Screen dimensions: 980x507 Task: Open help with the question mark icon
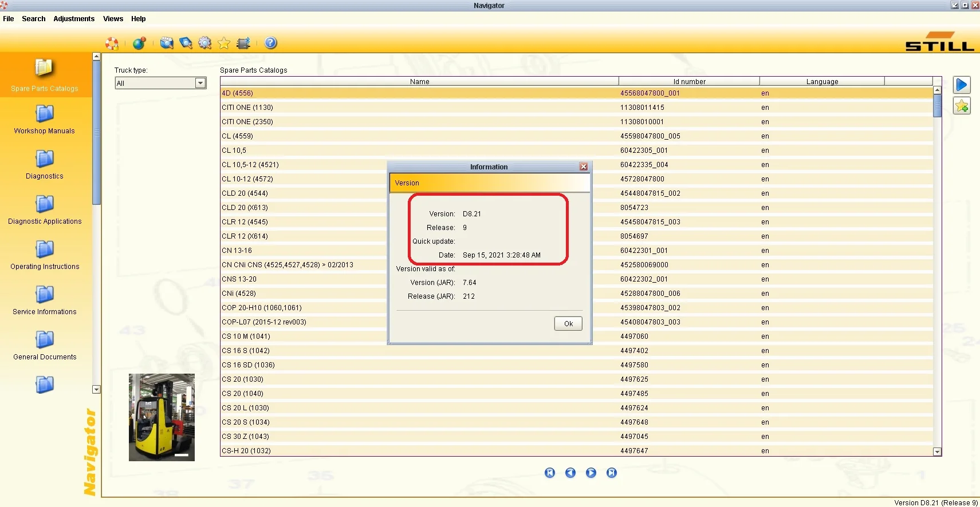pos(271,43)
